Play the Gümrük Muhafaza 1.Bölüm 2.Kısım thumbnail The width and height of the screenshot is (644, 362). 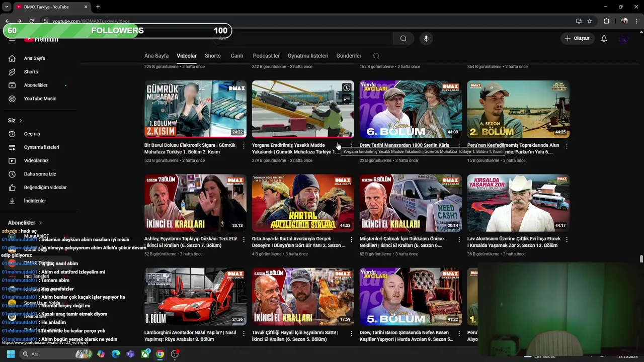[x=195, y=109]
